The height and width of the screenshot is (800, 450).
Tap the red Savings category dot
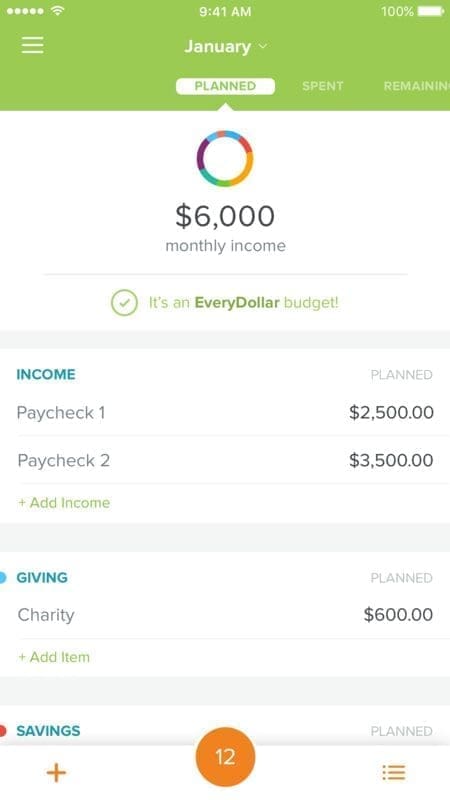[x=3, y=731]
